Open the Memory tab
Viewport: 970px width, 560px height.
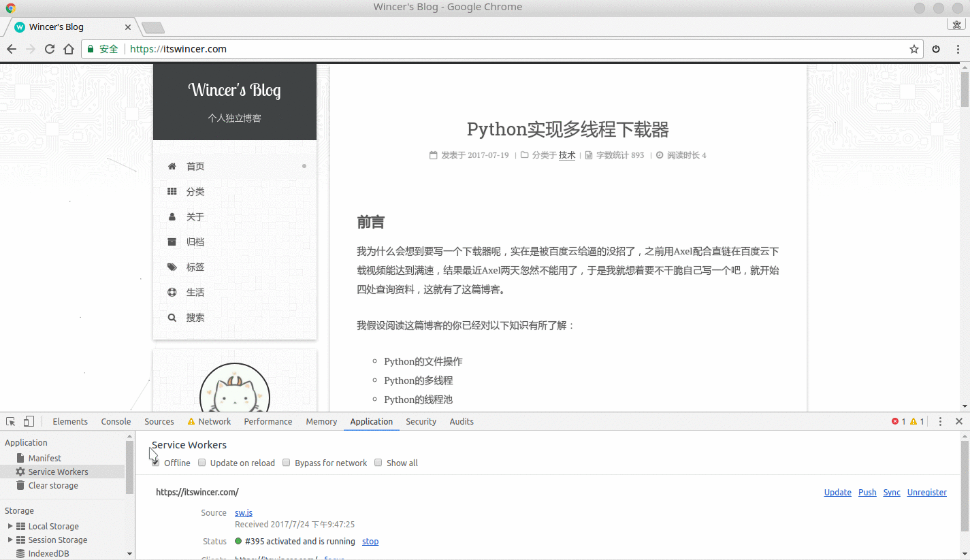tap(321, 421)
